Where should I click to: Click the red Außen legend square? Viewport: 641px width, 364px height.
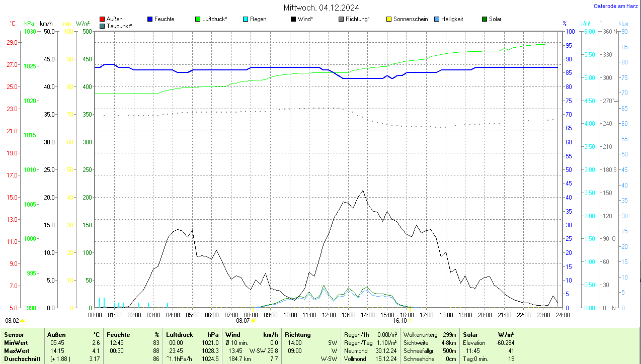[102, 19]
